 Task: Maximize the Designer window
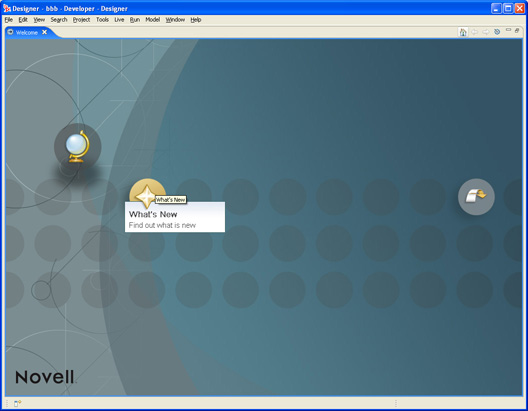[508, 8]
